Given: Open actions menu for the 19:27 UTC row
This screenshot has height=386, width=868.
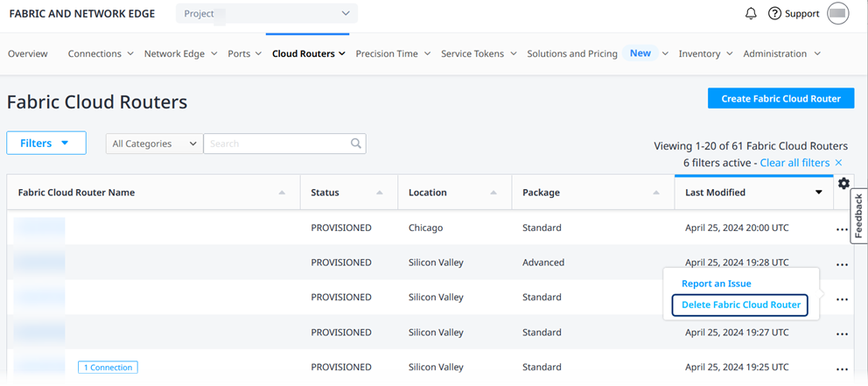Looking at the screenshot, I should coord(842,334).
